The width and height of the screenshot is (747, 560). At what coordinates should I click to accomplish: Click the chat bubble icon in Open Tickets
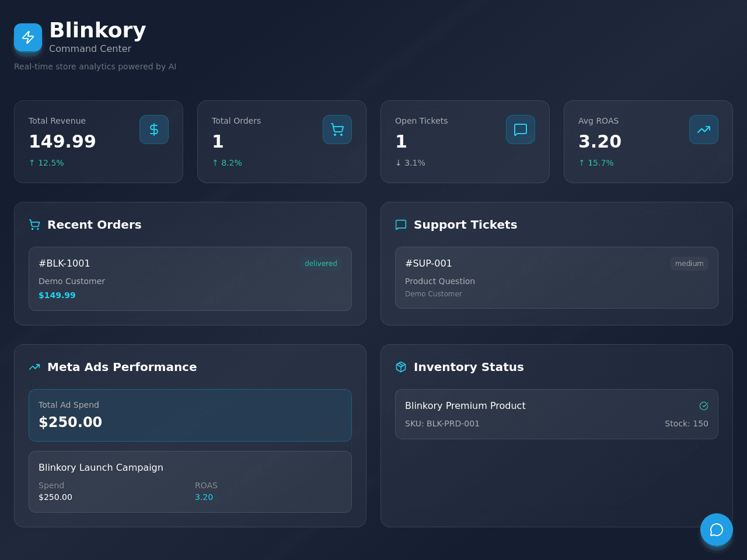click(x=521, y=129)
